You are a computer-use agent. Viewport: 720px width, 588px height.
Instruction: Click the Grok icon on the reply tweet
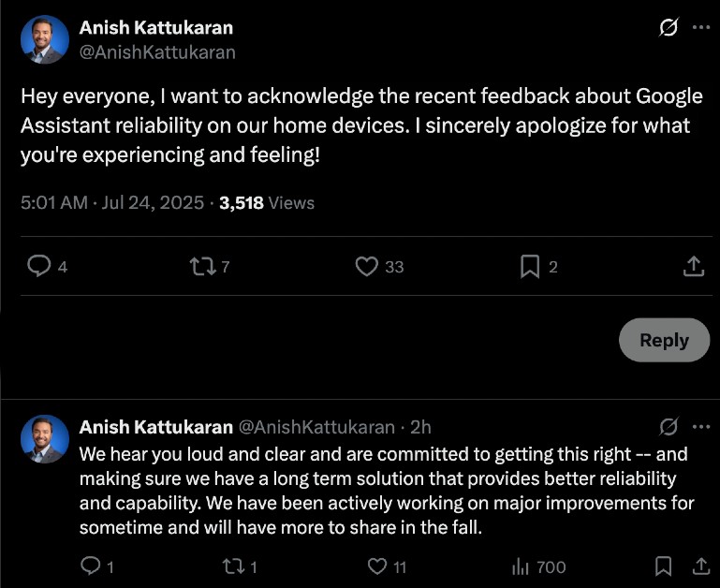(669, 427)
